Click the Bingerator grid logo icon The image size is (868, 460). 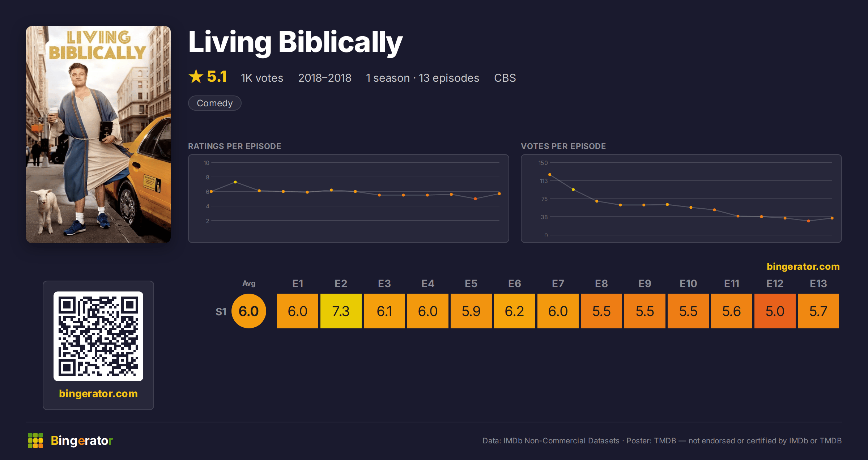35,440
